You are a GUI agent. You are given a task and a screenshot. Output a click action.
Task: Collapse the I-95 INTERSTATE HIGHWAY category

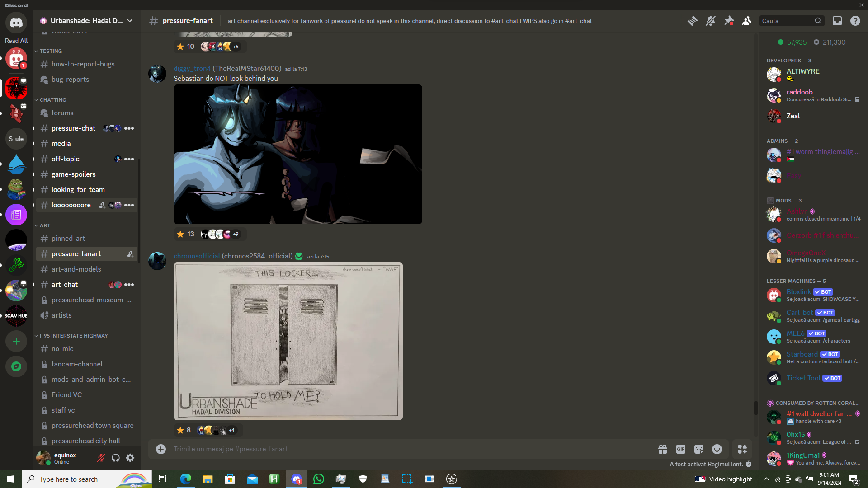[x=73, y=336]
